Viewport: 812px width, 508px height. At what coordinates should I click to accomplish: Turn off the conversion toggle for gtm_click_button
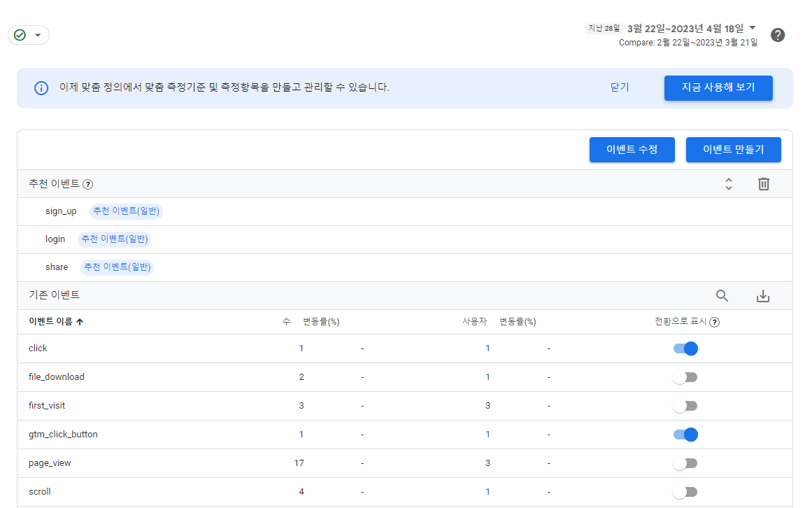685,435
